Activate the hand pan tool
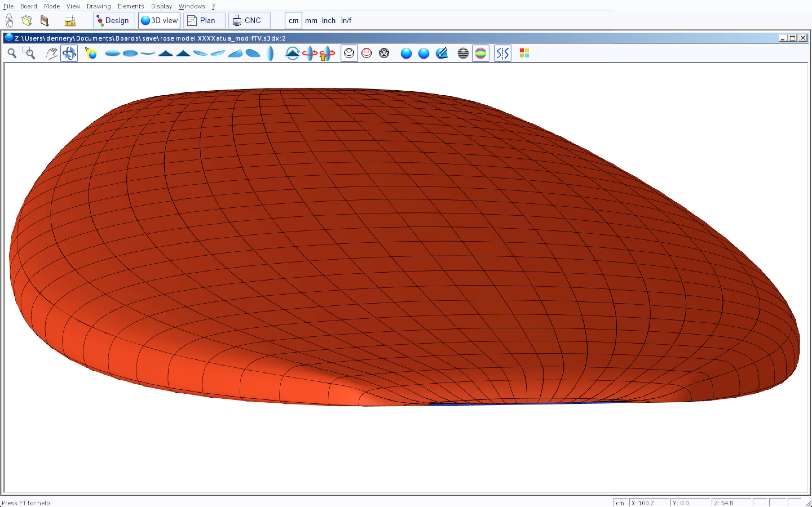This screenshot has height=507, width=812. 51,53
